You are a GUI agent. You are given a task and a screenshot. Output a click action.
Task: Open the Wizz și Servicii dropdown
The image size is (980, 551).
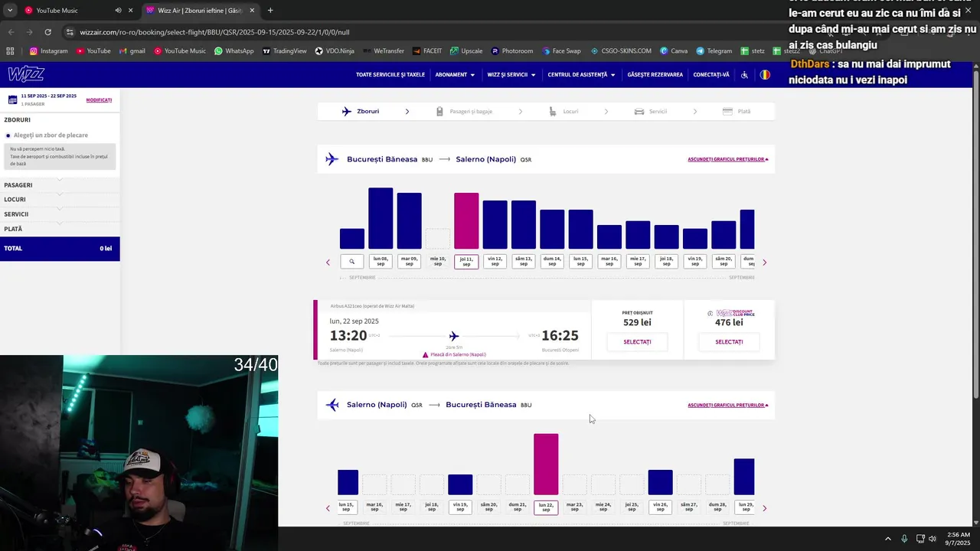coord(511,75)
